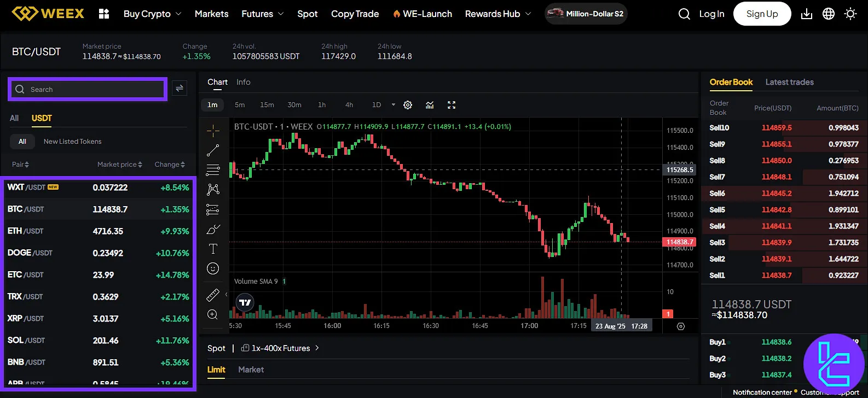This screenshot has height=398, width=868.
Task: Select the trend line drawing tool
Action: [213, 150]
